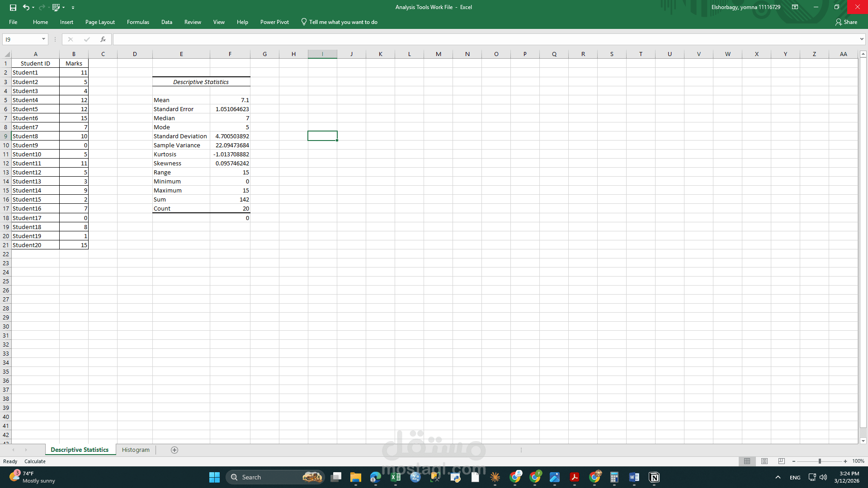Expand the formula bar chevron

pos(862,39)
